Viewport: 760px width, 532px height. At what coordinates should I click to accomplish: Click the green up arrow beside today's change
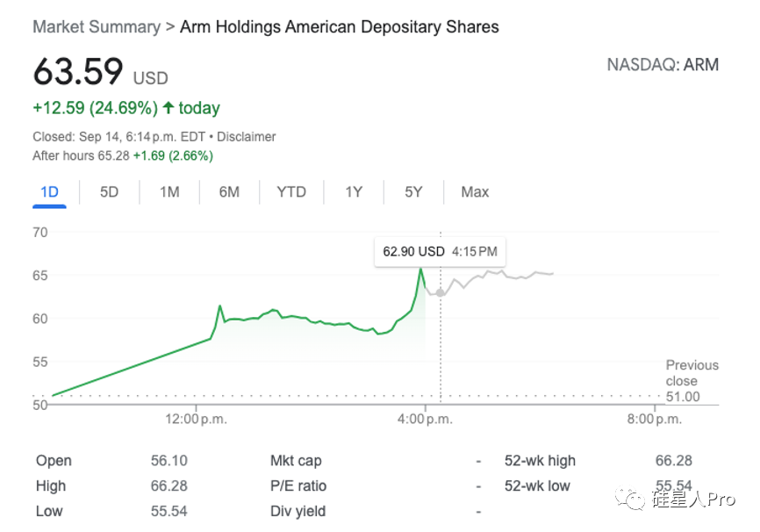168,108
